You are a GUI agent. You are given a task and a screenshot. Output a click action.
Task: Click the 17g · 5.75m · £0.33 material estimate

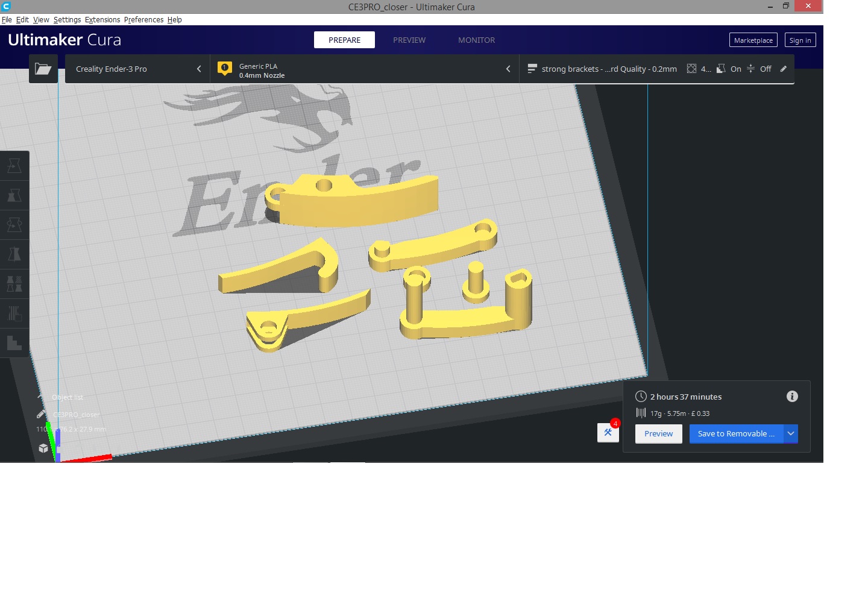(x=680, y=413)
